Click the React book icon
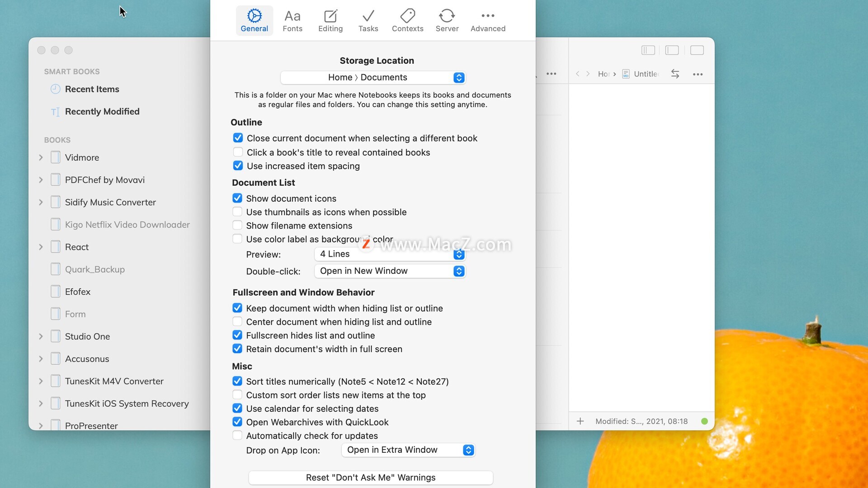 pyautogui.click(x=55, y=247)
